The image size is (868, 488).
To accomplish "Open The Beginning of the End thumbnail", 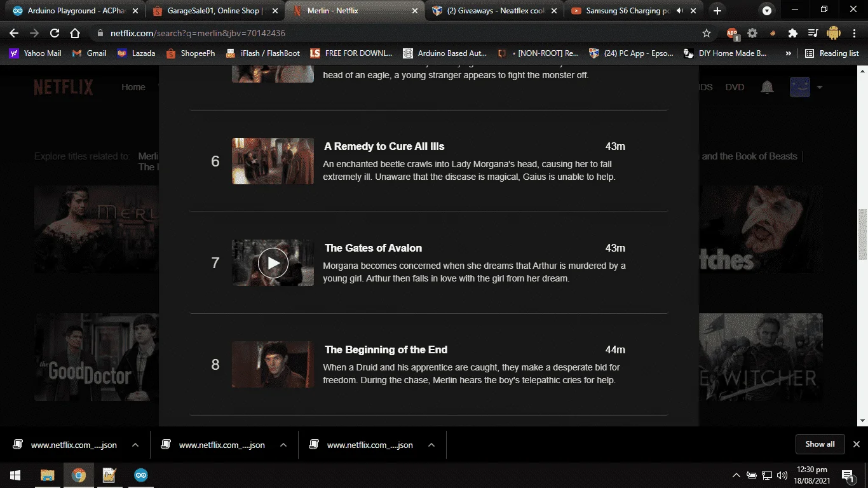I will [x=273, y=365].
